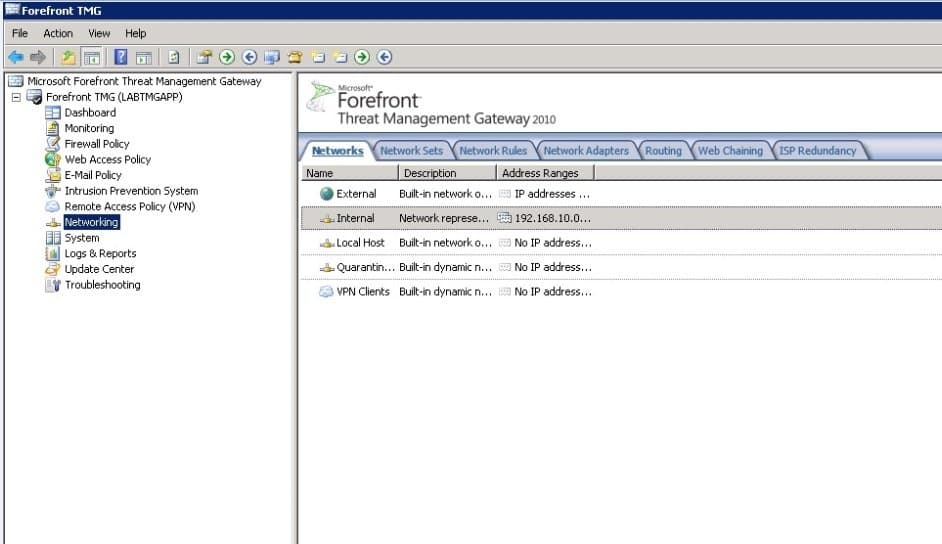942x544 pixels.
Task: Click the Intrusion Prevention System icon
Action: click(53, 191)
